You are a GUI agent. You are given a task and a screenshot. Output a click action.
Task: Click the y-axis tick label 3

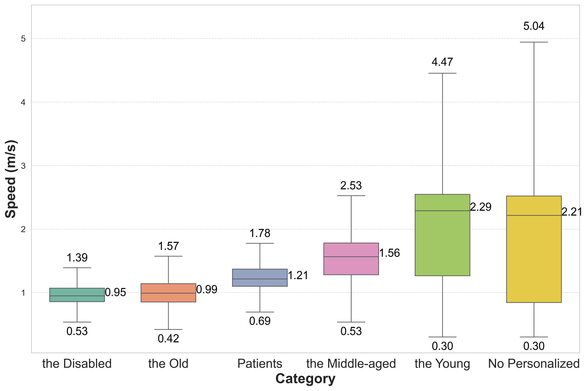coord(23,166)
